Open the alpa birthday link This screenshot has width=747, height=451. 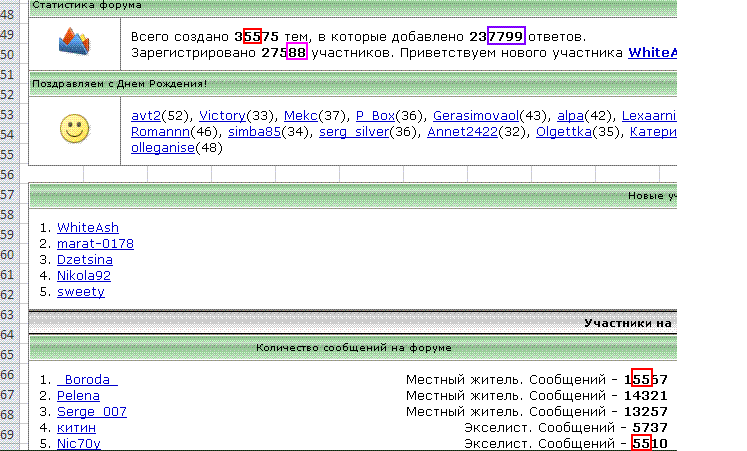tap(570, 116)
